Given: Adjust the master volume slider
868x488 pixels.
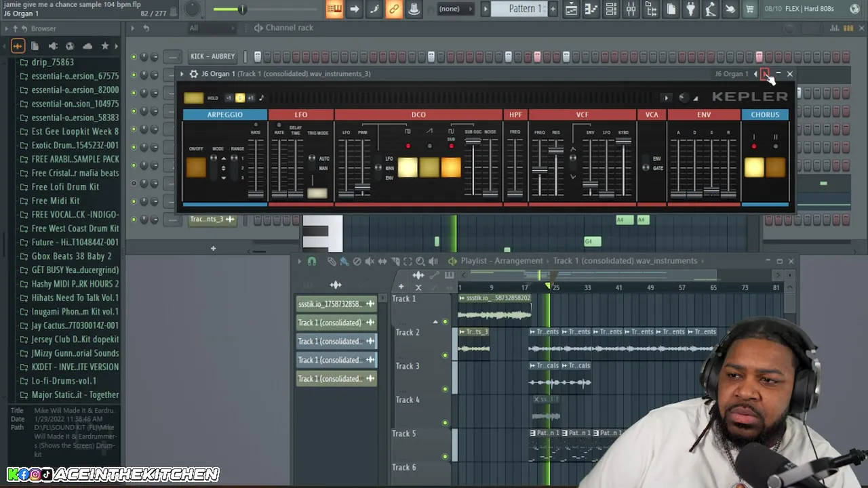Looking at the screenshot, I should coord(241,9).
